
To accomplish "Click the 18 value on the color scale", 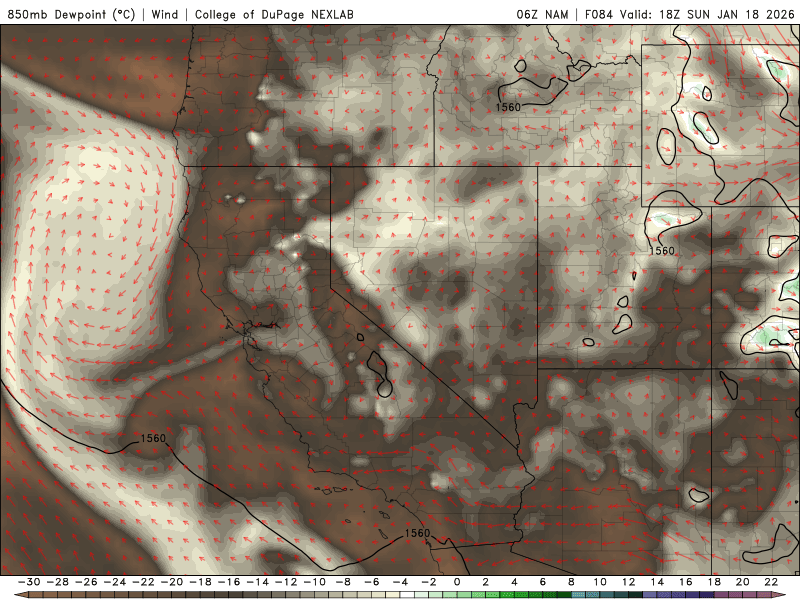I will coord(714,582).
